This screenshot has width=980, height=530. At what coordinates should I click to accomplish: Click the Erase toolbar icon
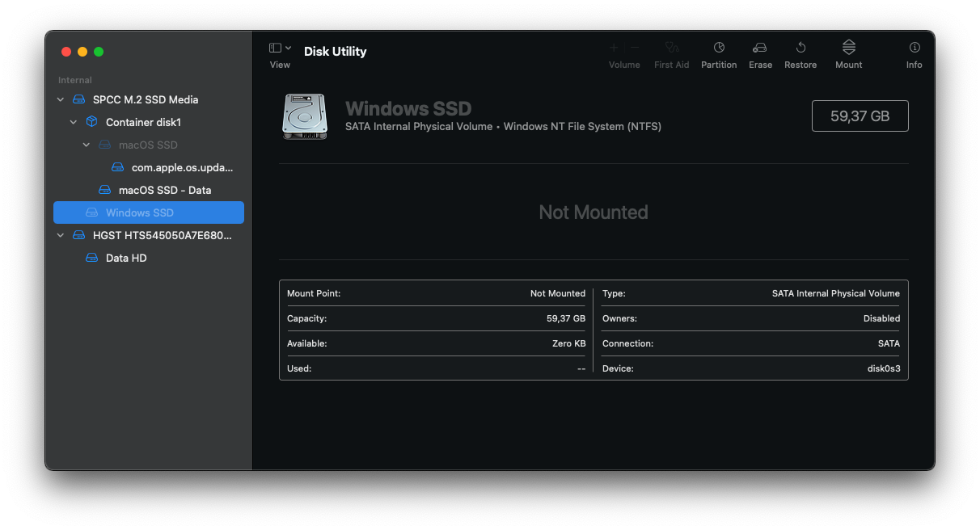tap(760, 48)
